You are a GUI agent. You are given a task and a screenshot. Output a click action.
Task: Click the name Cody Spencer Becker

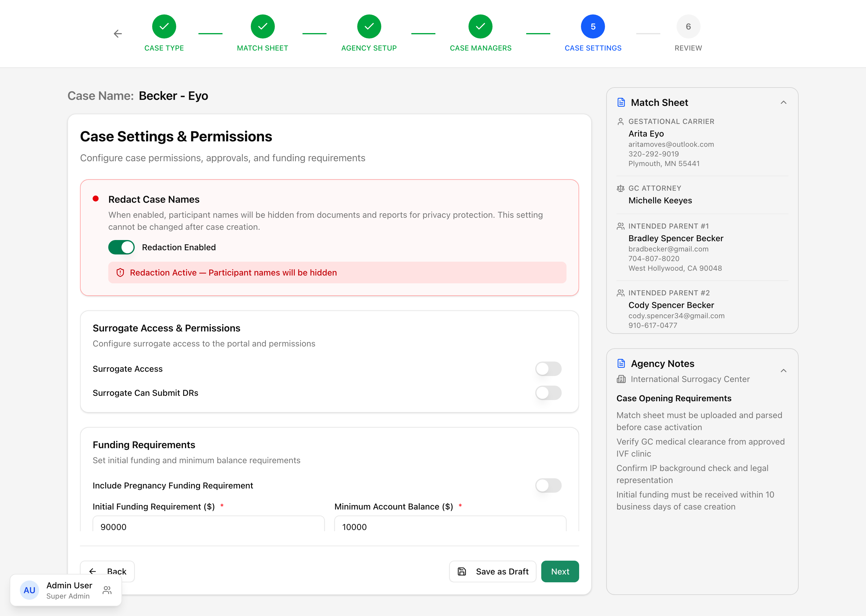pos(671,305)
